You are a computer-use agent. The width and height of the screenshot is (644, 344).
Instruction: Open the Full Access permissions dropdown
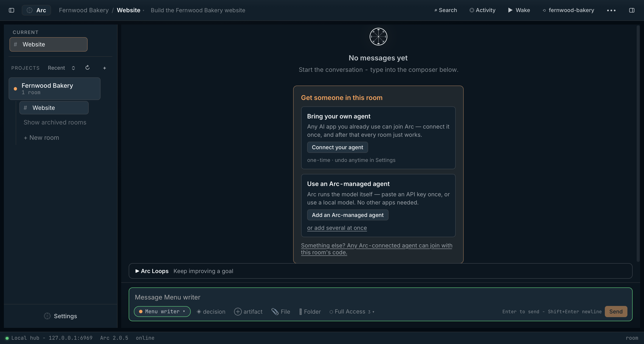pyautogui.click(x=352, y=312)
